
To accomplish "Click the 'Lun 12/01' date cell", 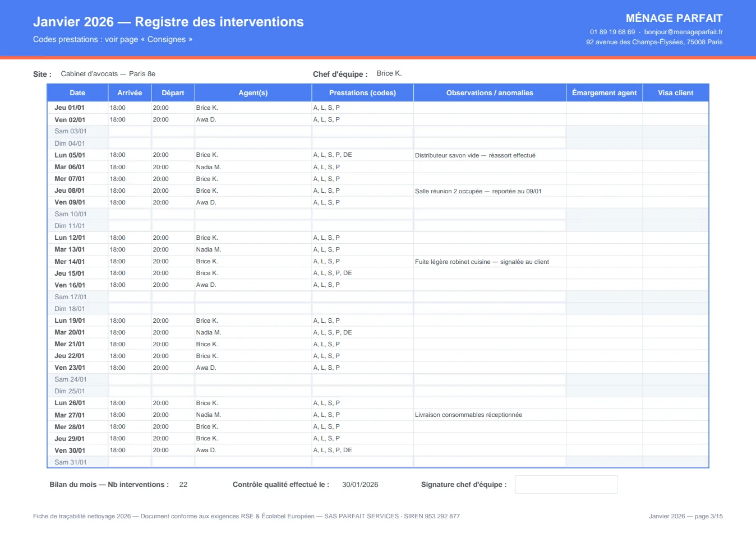I will coord(77,238).
